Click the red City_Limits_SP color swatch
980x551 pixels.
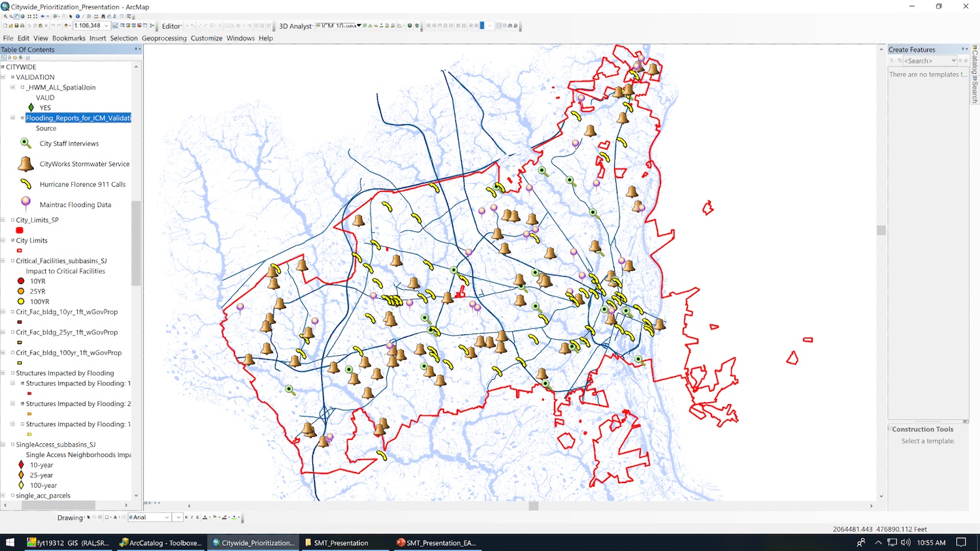(20, 230)
